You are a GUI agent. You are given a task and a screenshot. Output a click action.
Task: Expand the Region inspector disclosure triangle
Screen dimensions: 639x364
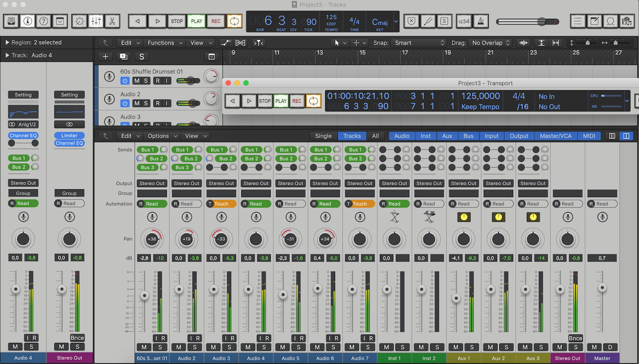tap(7, 42)
